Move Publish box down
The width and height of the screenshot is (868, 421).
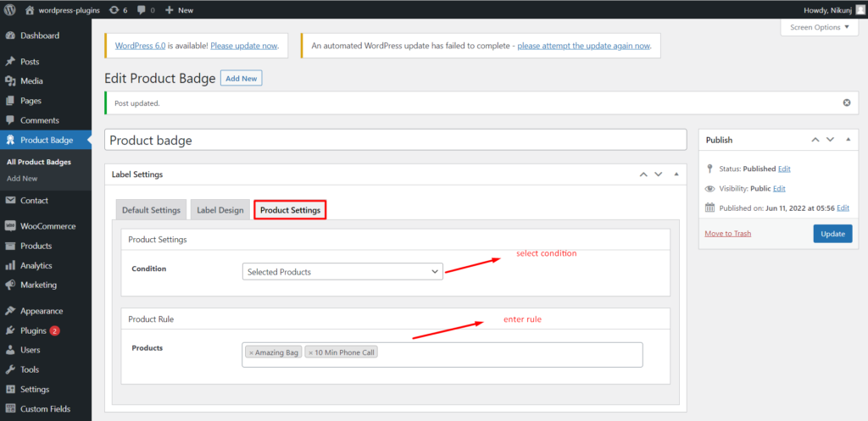830,140
